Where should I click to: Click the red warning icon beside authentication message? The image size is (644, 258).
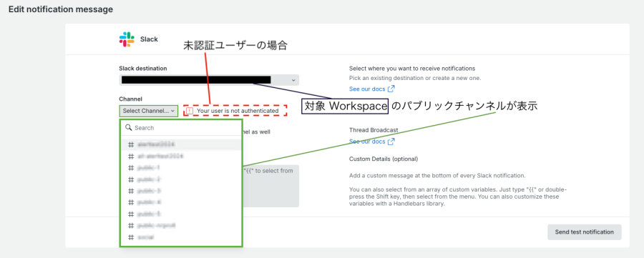(190, 111)
